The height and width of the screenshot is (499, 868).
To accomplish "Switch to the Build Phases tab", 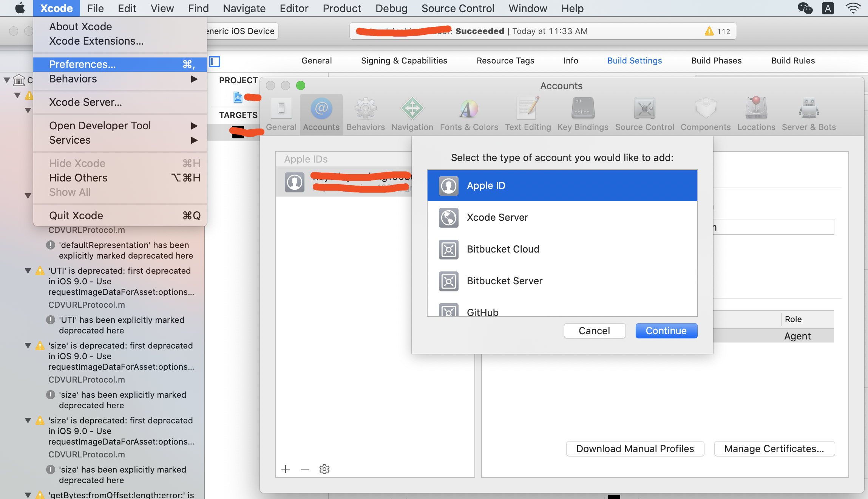I will coord(716,60).
